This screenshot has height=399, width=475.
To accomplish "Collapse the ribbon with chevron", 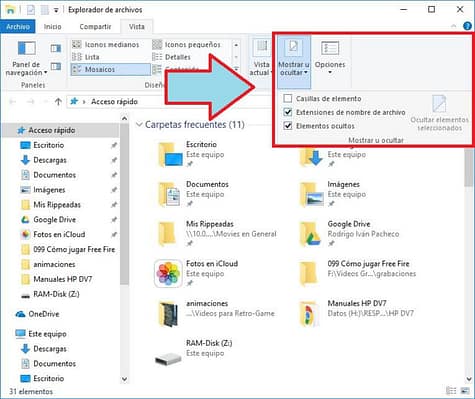I will pyautogui.click(x=454, y=26).
